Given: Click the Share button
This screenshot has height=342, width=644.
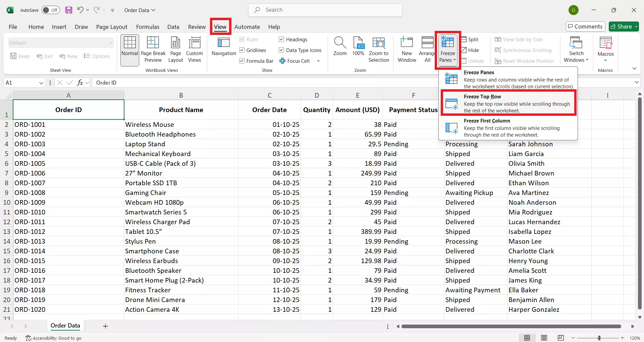Looking at the screenshot, I should 624,27.
